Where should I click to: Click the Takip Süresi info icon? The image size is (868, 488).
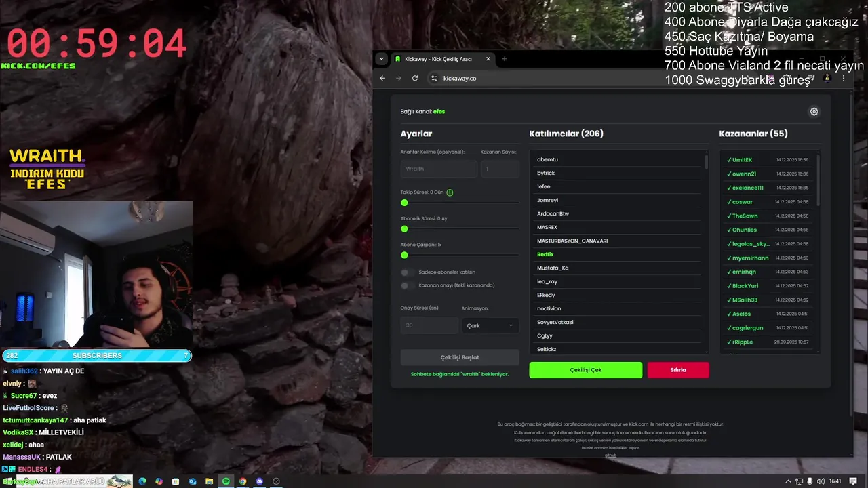450,192
